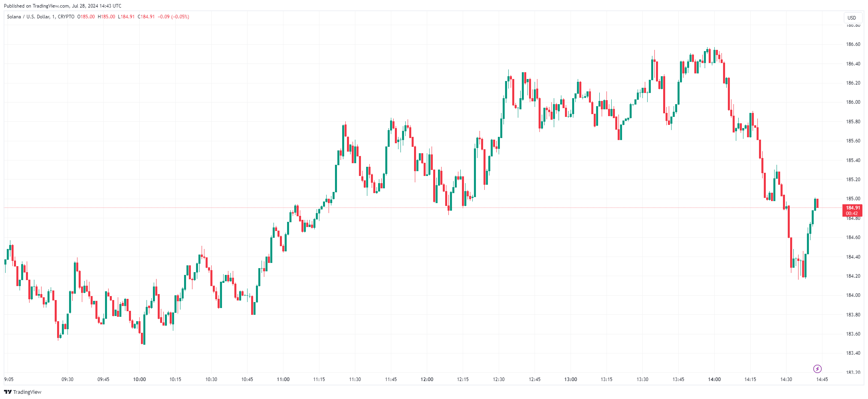Click the O185.00 open value

click(86, 17)
